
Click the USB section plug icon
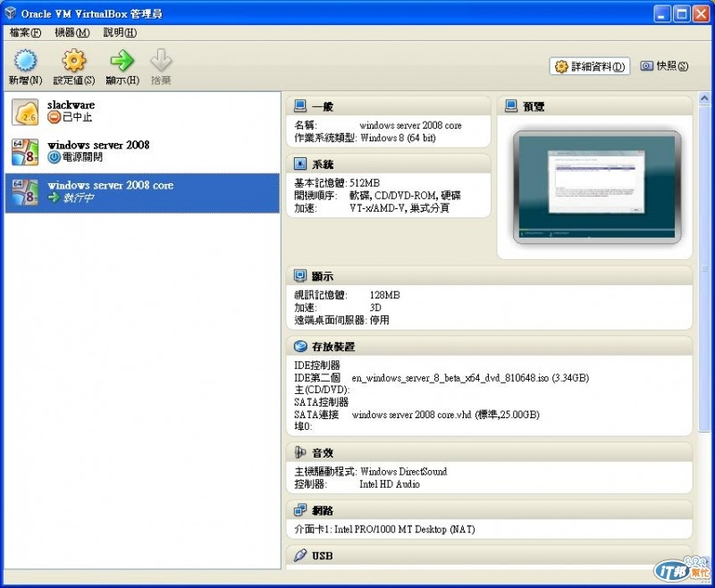pyautogui.click(x=300, y=555)
